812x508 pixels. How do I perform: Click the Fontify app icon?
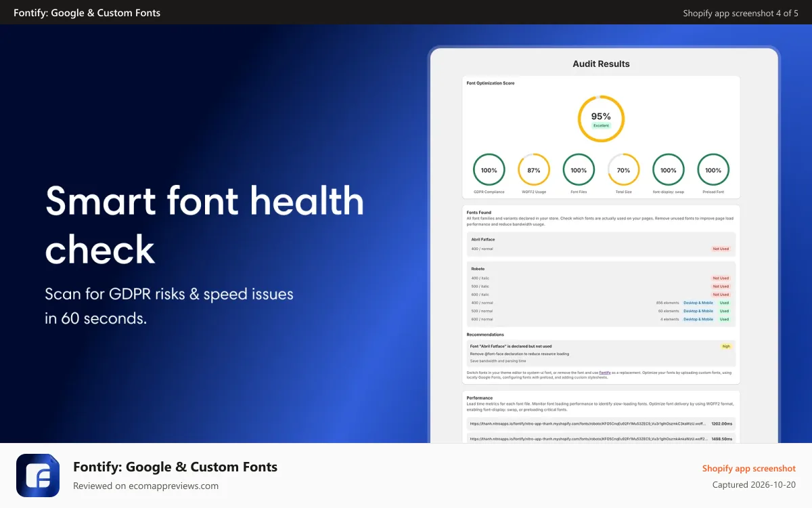click(x=38, y=475)
